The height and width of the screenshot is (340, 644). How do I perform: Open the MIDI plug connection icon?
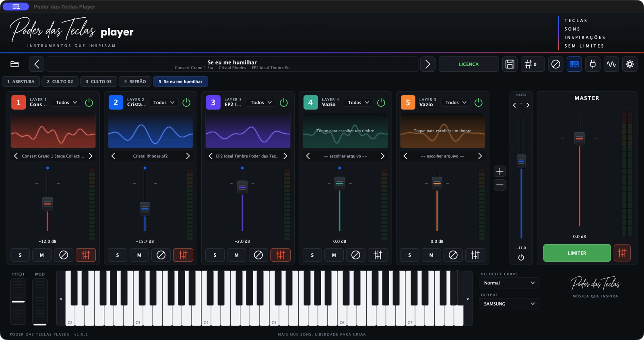(593, 64)
